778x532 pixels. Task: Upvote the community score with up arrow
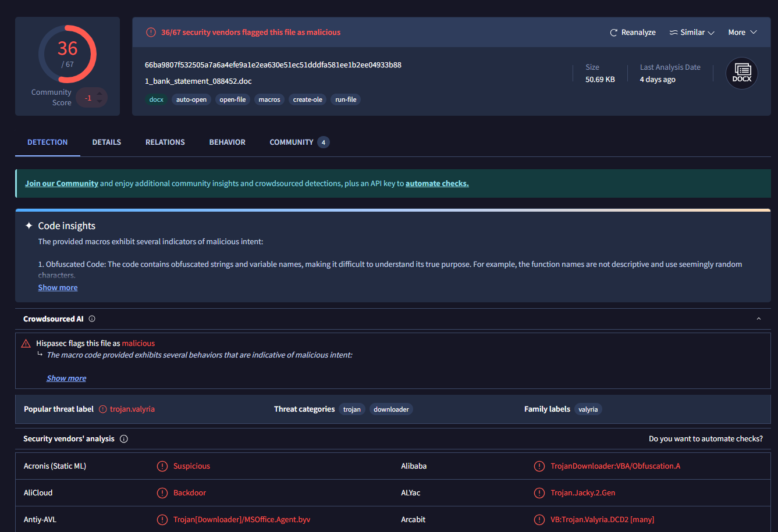coord(100,94)
